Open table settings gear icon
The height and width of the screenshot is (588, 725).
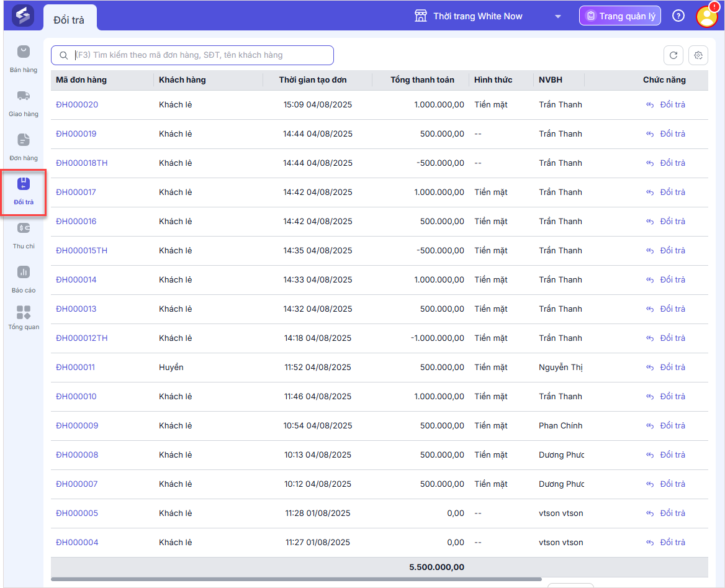698,55
